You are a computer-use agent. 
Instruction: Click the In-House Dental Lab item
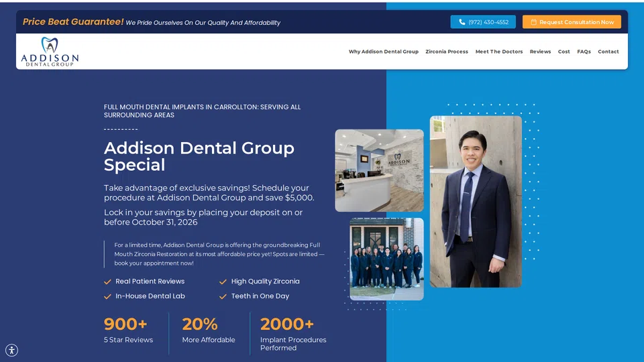coord(145,296)
